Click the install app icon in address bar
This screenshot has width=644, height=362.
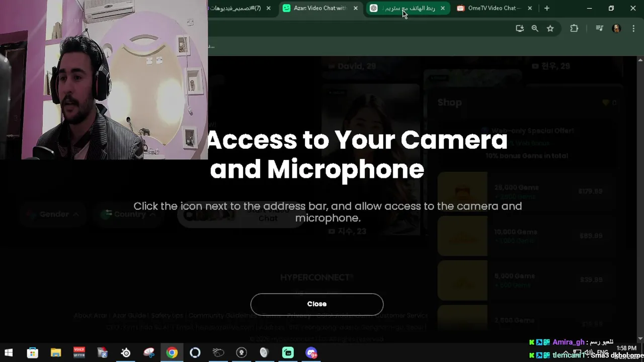[520, 29]
